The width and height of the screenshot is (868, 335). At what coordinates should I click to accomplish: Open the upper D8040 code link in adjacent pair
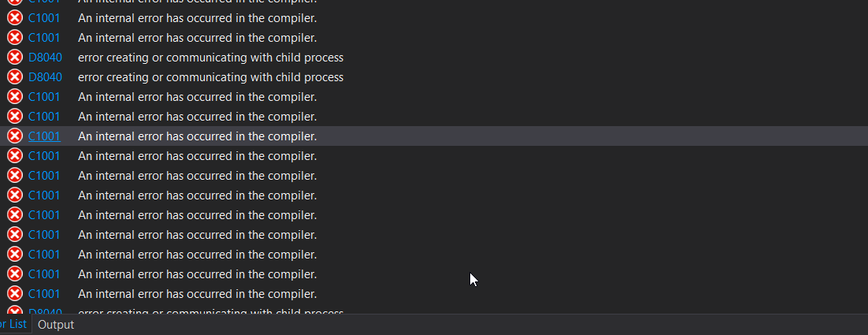45,58
